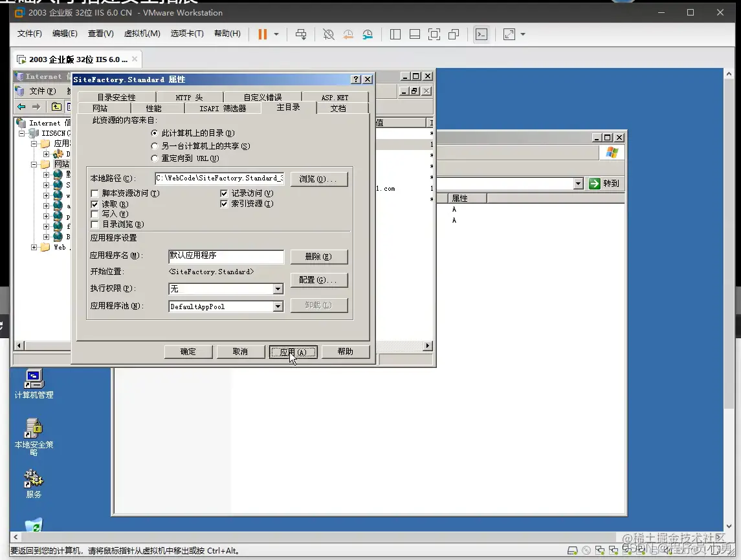Click the green 转到 go button
Screen dimensions: 741x560
(x=604, y=183)
